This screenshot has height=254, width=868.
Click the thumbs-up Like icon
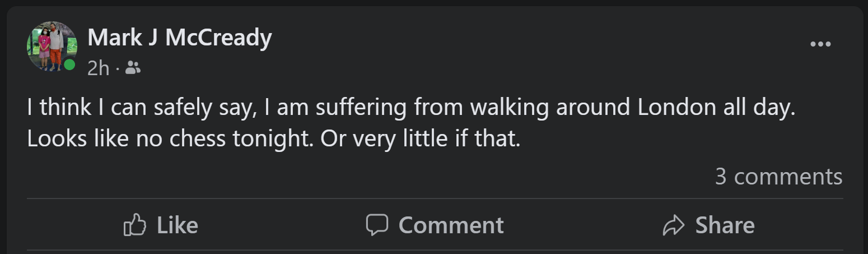coord(134,225)
